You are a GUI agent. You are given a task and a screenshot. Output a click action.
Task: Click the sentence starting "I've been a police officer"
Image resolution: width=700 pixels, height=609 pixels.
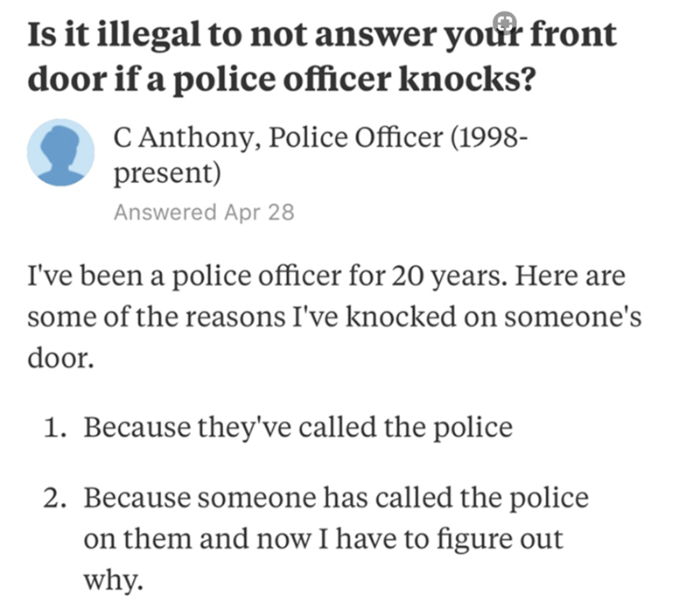click(325, 280)
